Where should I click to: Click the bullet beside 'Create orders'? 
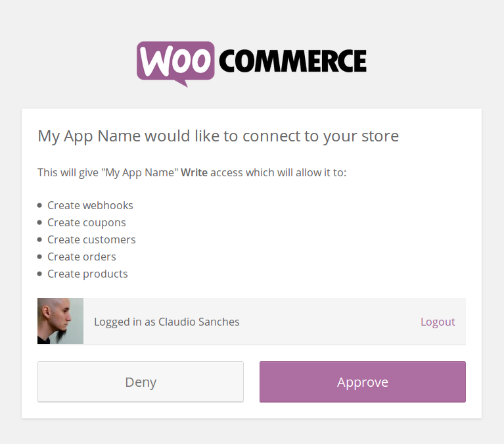click(40, 257)
